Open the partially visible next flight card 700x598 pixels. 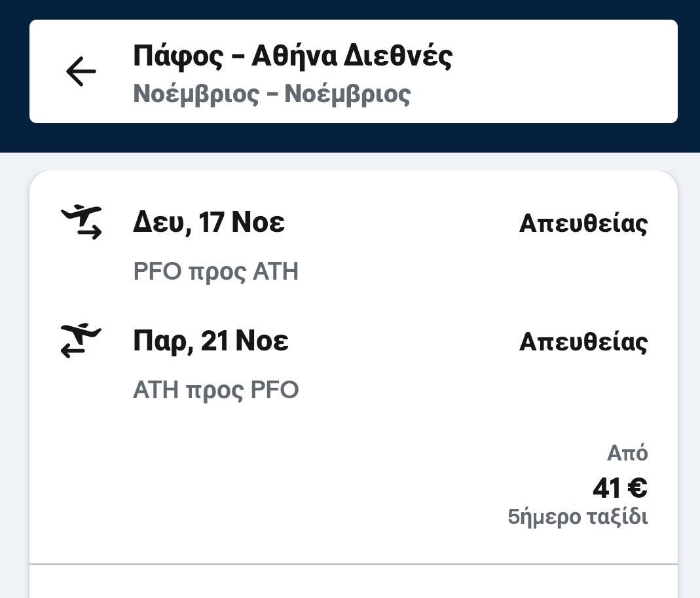[x=354, y=583]
